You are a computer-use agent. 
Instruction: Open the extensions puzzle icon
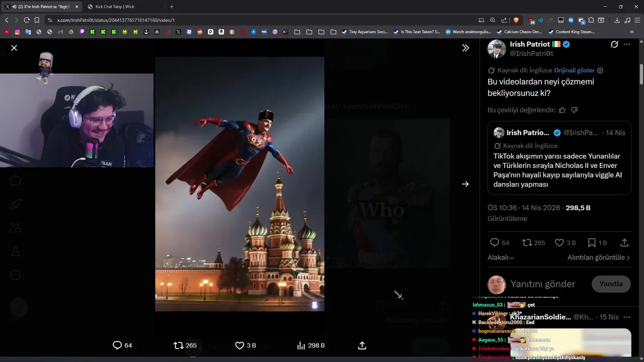[591, 20]
